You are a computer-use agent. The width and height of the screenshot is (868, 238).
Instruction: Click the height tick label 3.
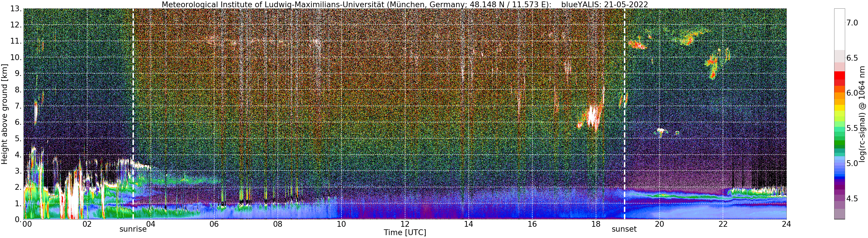coord(18,171)
